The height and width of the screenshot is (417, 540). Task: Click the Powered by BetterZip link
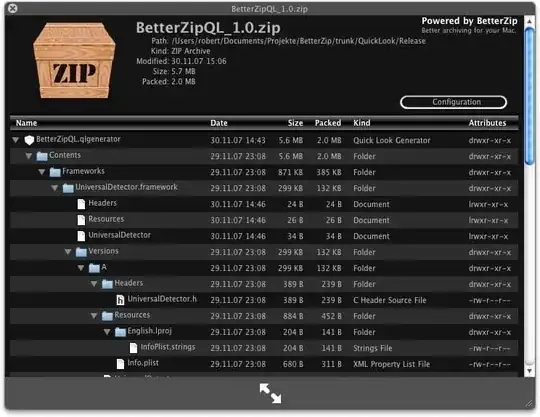click(469, 21)
